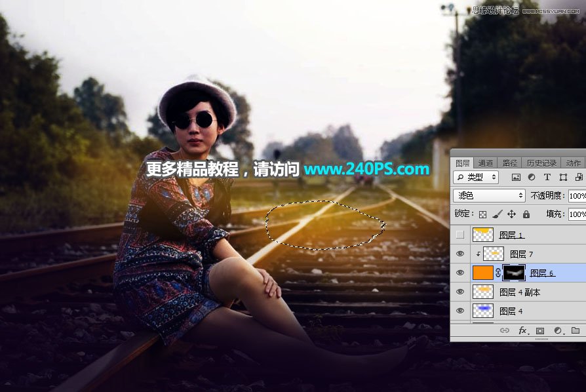The image size is (586, 392).
Task: Open the fx layer style menu
Action: (x=523, y=331)
